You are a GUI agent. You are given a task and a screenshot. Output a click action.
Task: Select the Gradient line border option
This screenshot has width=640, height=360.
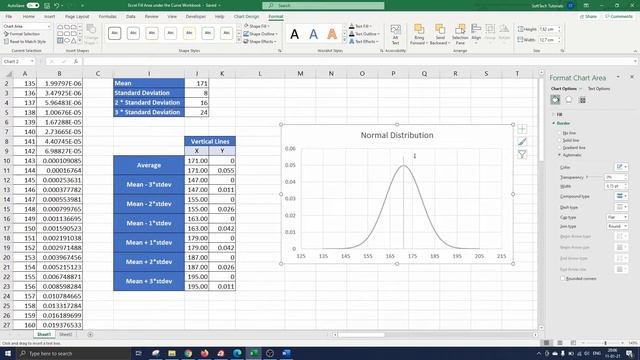click(x=571, y=148)
